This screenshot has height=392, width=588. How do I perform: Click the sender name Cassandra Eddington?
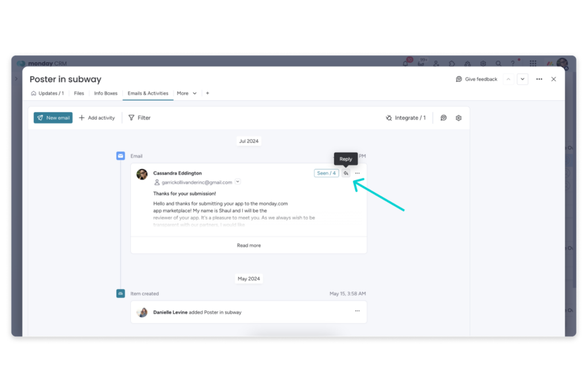(x=177, y=173)
